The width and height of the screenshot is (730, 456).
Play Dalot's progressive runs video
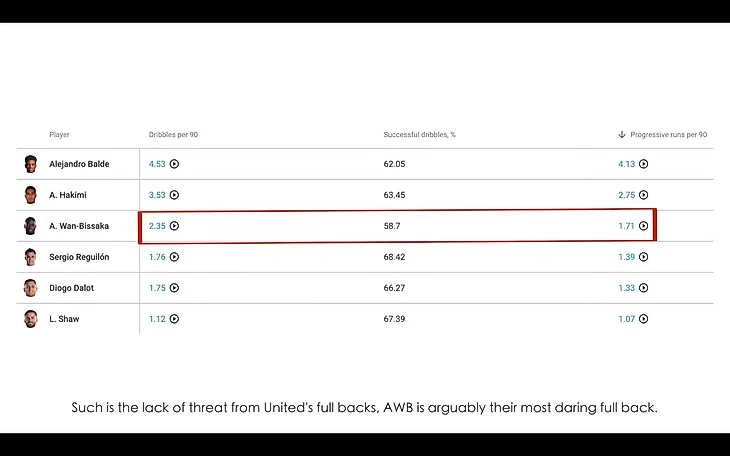[x=643, y=288]
